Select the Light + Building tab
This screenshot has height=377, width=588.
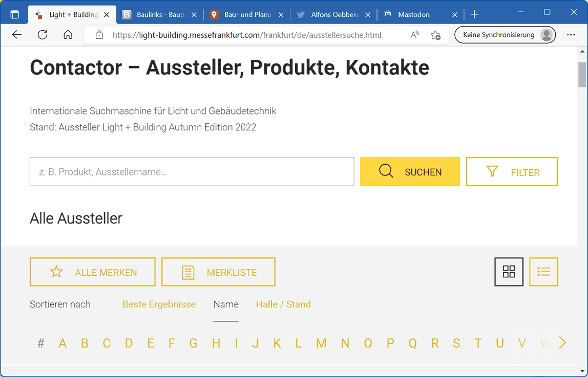(72, 15)
